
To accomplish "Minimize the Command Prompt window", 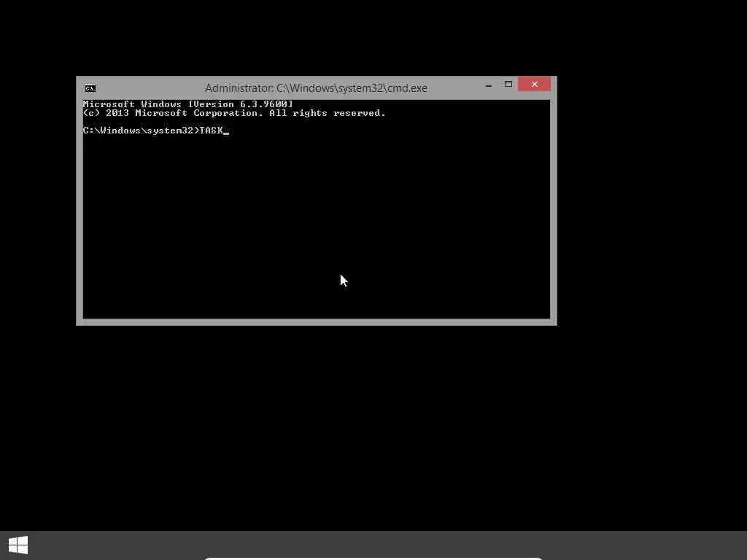I will pos(488,85).
